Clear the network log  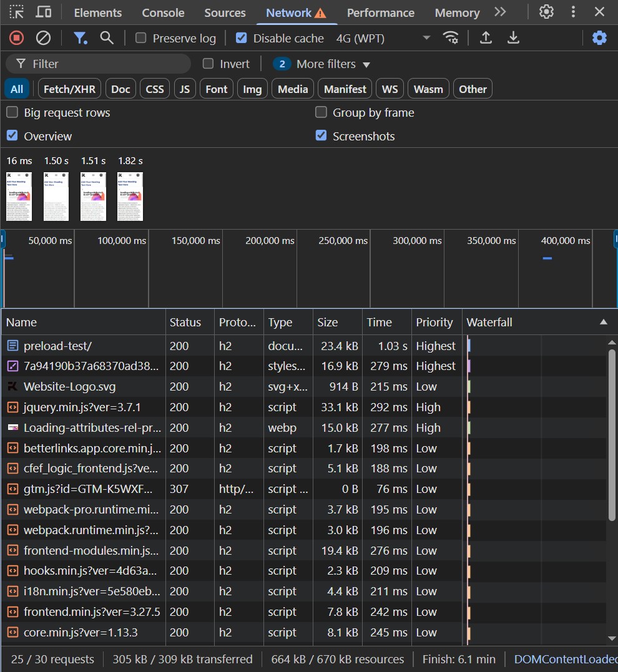(43, 38)
